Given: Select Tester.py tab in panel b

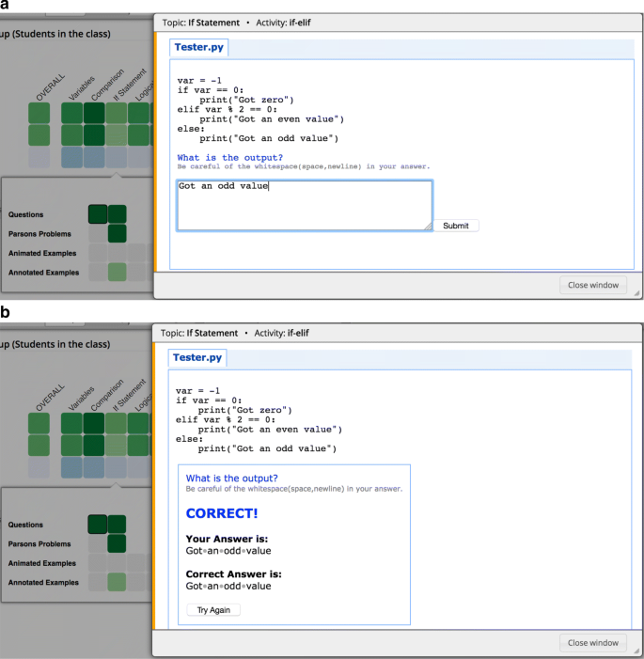Looking at the screenshot, I should (x=197, y=357).
